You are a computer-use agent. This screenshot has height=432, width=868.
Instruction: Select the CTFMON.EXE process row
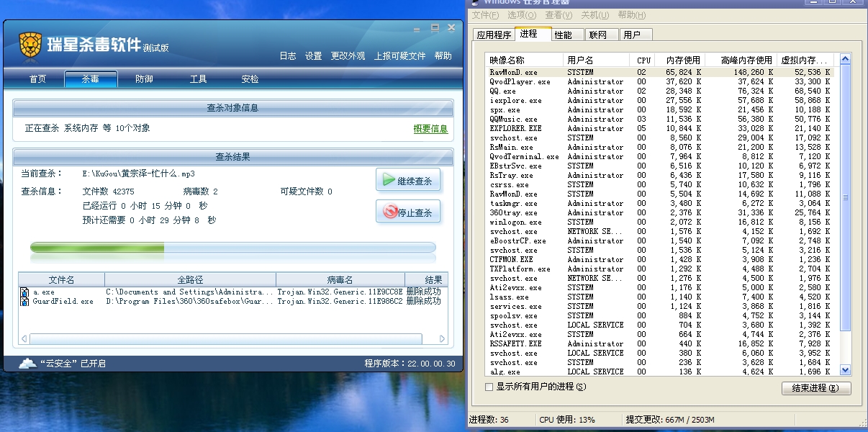660,260
